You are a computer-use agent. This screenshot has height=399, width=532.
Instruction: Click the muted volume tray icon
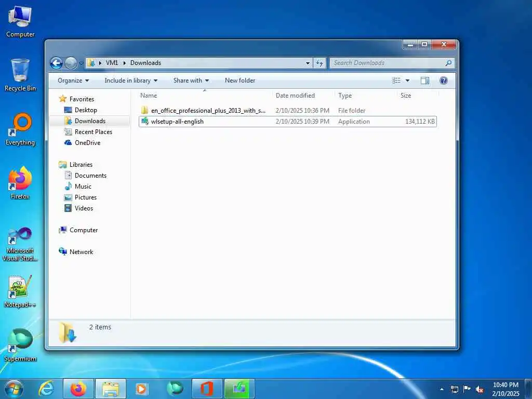pos(480,389)
